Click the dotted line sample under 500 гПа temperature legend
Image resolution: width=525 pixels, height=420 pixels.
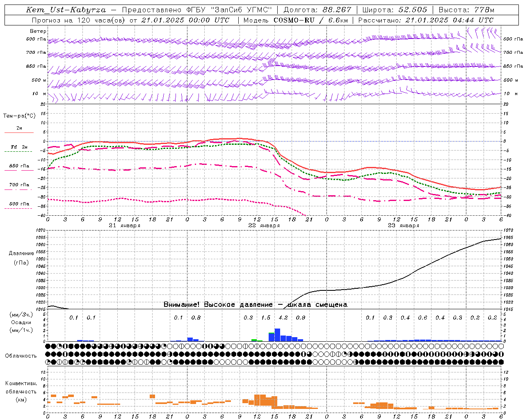coord(18,209)
